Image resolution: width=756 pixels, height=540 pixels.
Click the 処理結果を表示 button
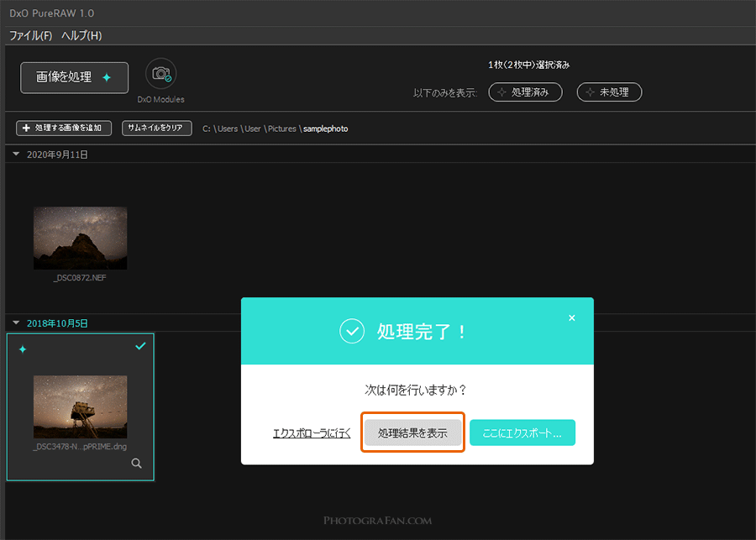pyautogui.click(x=412, y=433)
